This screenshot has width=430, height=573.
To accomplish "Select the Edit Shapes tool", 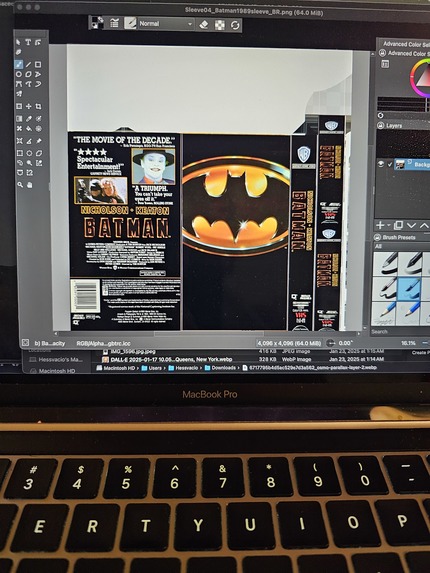I will 38,42.
